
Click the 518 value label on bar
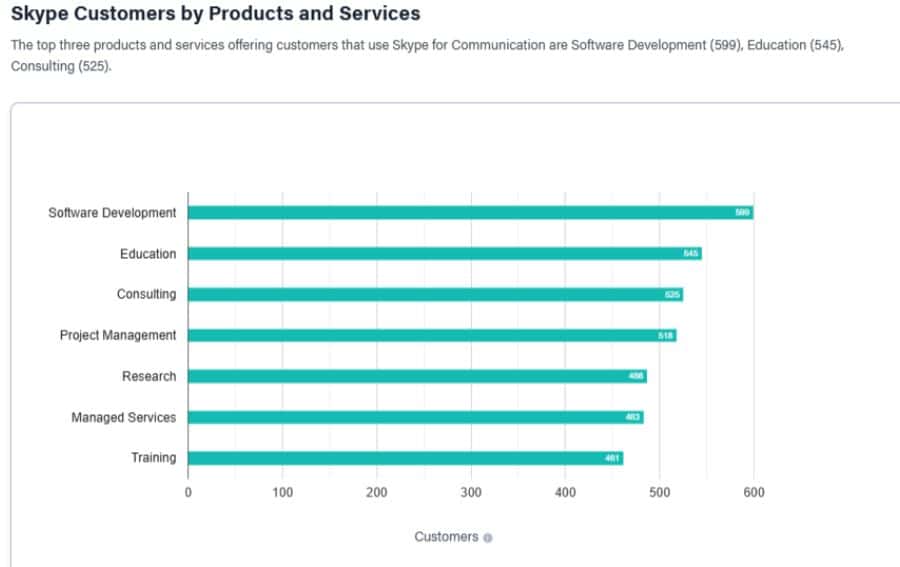click(x=665, y=336)
